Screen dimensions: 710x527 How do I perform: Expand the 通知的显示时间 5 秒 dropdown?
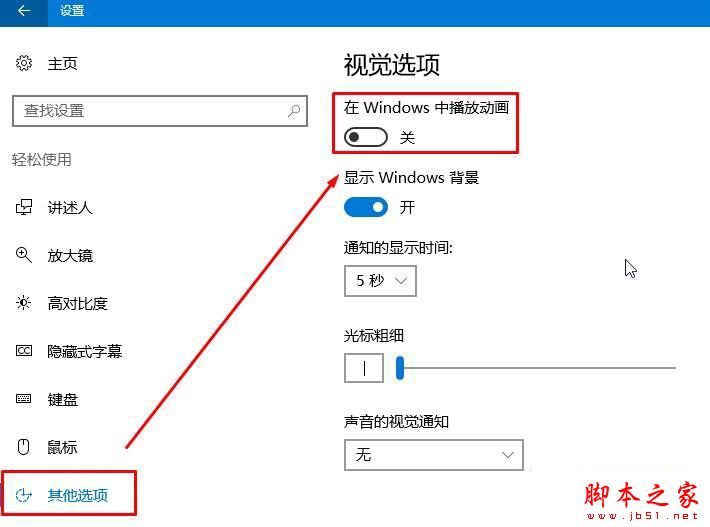[x=380, y=281]
